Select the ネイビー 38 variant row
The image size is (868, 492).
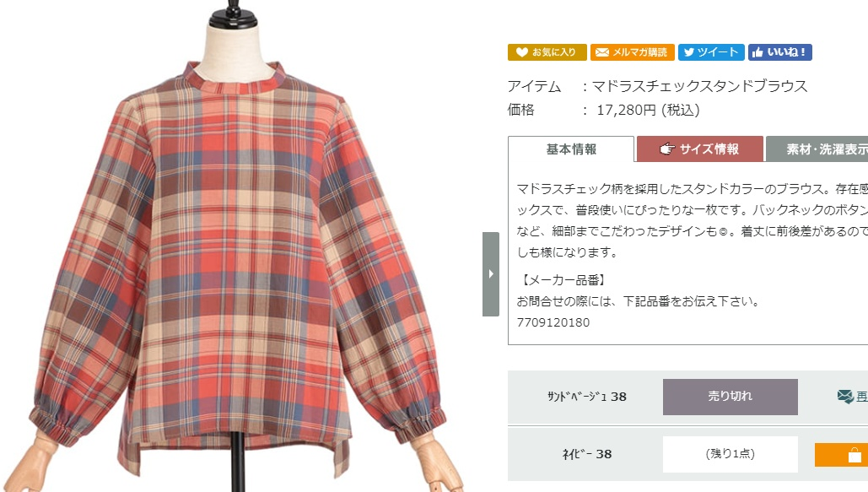click(687, 454)
